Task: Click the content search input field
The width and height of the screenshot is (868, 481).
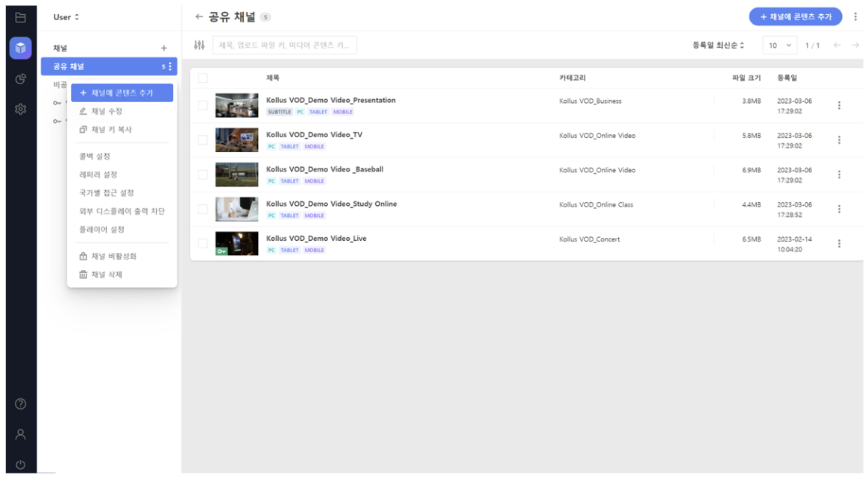Action: click(284, 45)
